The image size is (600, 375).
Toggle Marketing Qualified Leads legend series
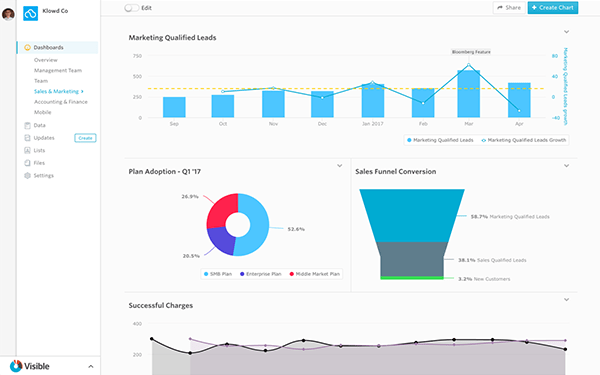point(440,140)
